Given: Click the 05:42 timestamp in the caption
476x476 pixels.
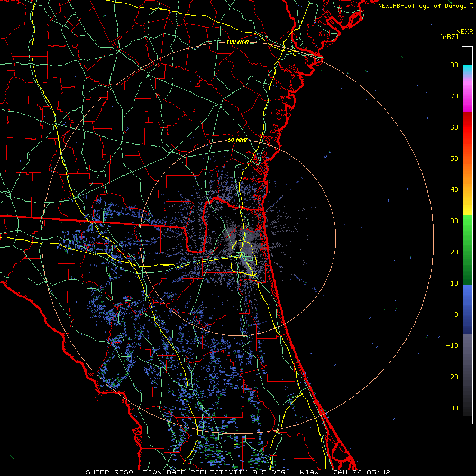Looking at the screenshot, I should coord(378,472).
